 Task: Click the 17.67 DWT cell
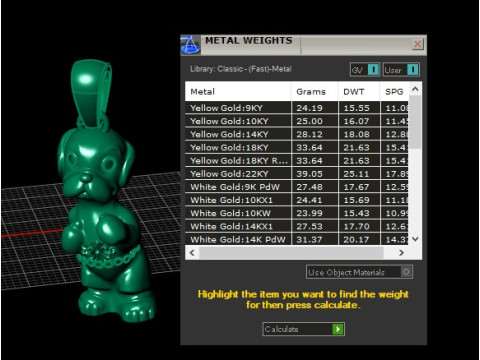[359, 187]
